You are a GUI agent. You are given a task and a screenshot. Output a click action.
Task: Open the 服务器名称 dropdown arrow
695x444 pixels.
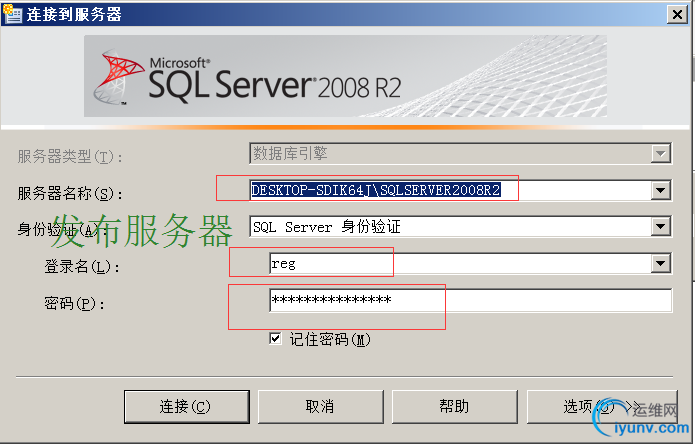pos(660,191)
